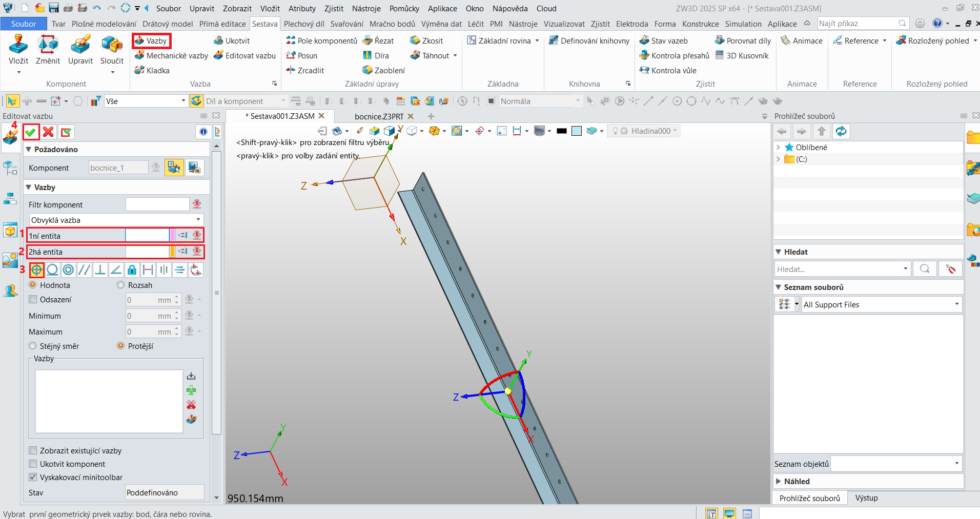Select the Stejný směr radio button
Image resolution: width=980 pixels, height=519 pixels.
(33, 346)
